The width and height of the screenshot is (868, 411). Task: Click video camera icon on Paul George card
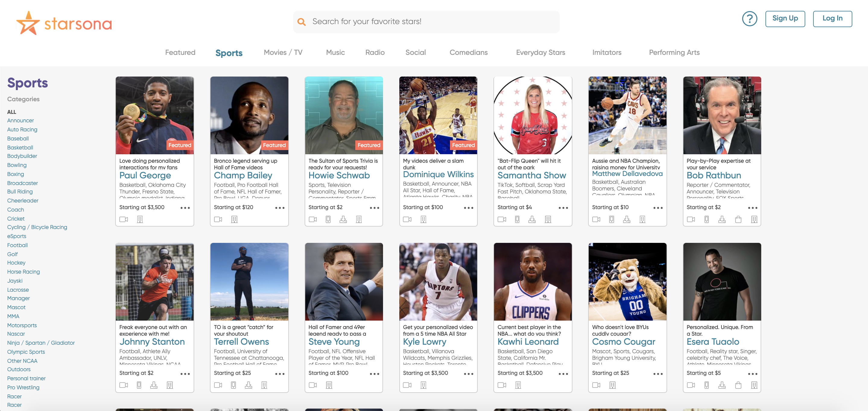(124, 219)
